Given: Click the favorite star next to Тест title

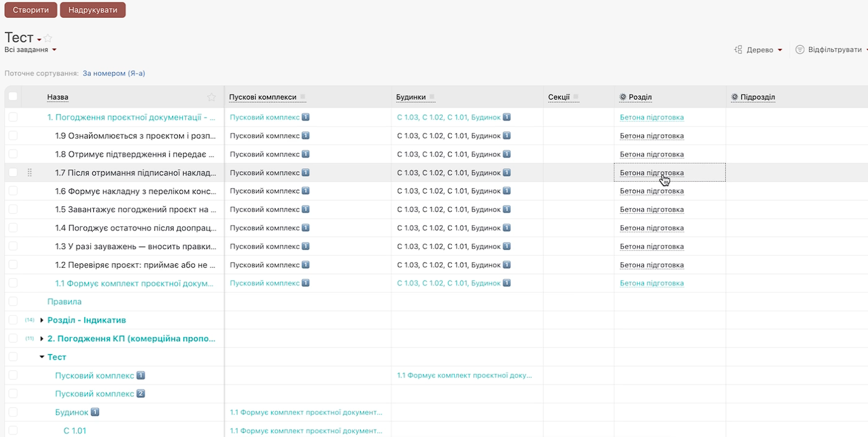Looking at the screenshot, I should click(48, 38).
